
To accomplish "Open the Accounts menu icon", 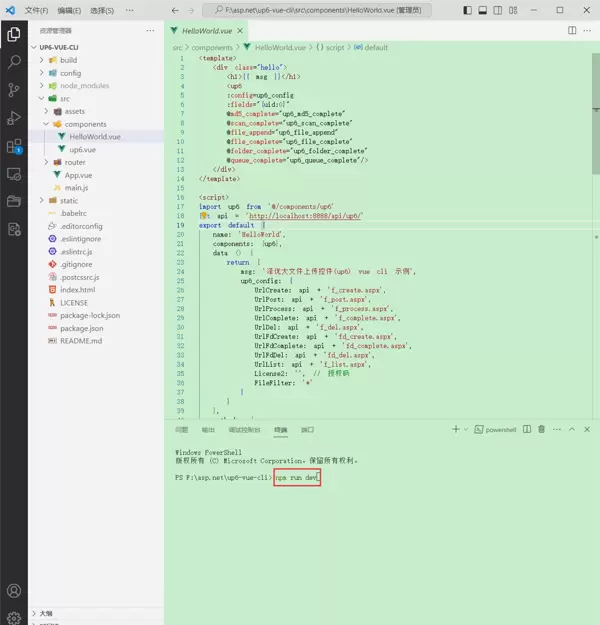I will click(x=14, y=591).
